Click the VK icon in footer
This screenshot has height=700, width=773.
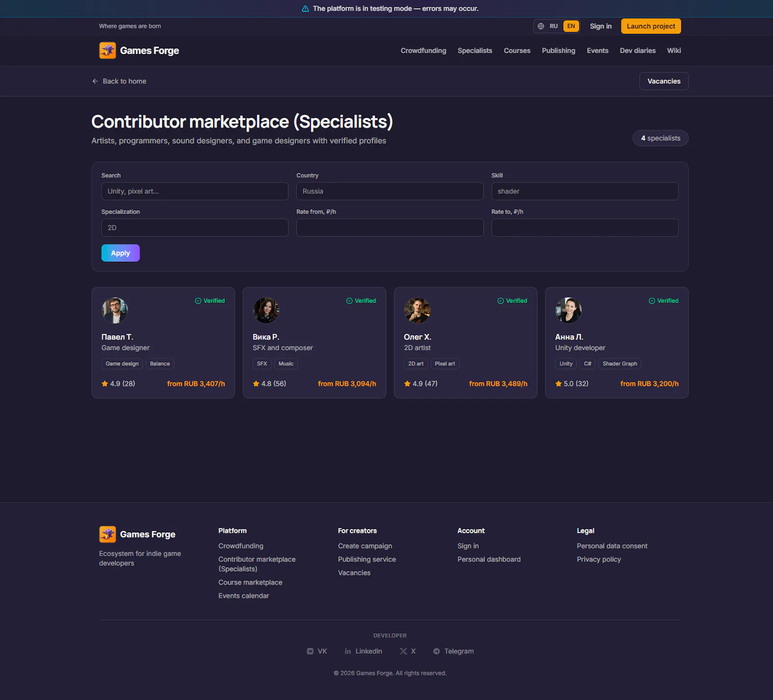[x=310, y=651]
